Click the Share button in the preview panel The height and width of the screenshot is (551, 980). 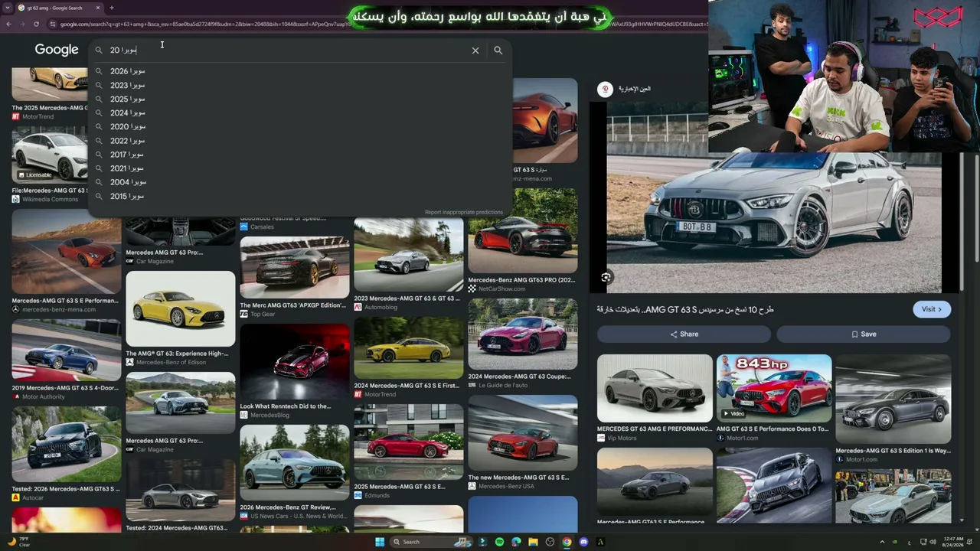(684, 334)
